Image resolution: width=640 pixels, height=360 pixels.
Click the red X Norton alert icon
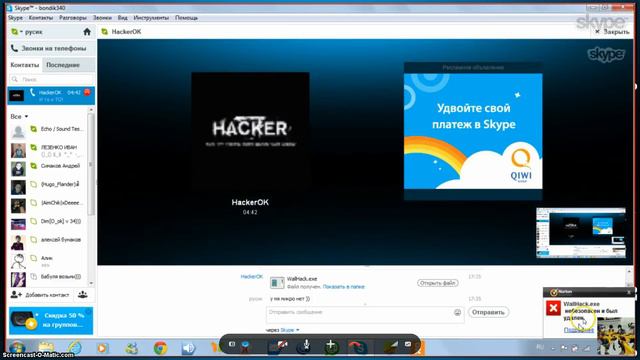[553, 308]
